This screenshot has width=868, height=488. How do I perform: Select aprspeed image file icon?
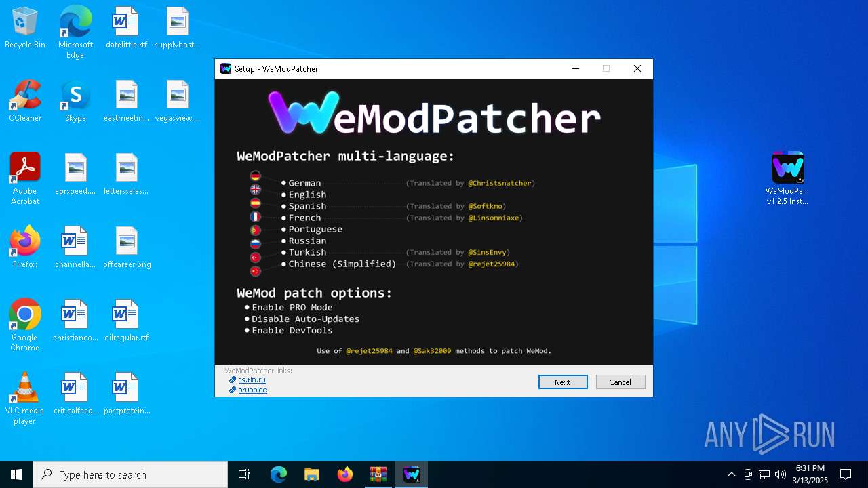point(75,175)
